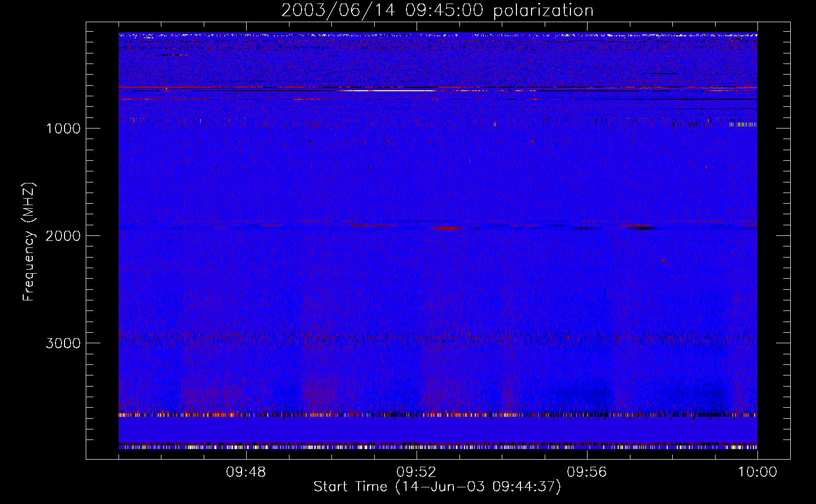
Task: Select the 3000 frequency axis label
Action: tap(63, 343)
